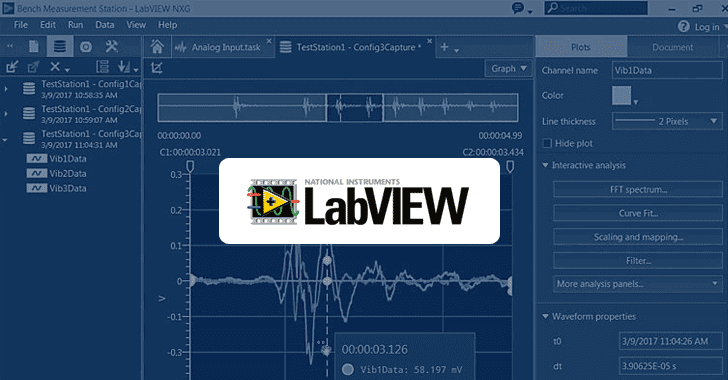Open the plot Color swatch
728x380 pixels.
622,96
